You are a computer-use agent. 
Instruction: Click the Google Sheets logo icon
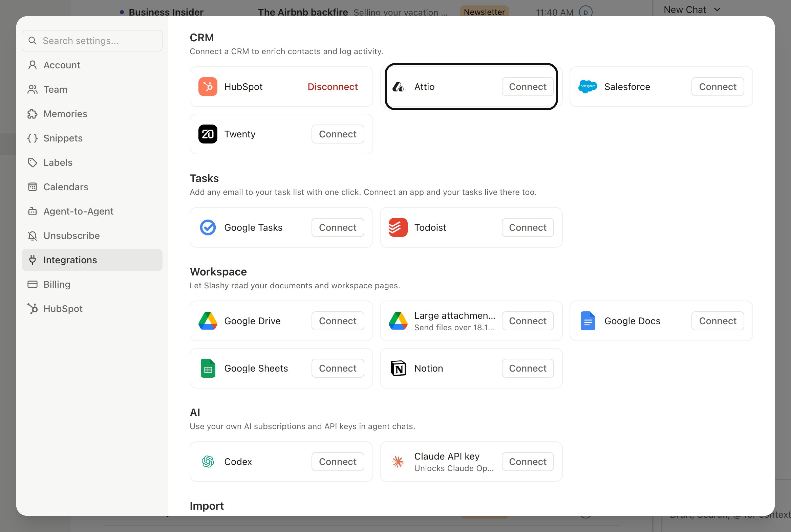click(x=208, y=369)
